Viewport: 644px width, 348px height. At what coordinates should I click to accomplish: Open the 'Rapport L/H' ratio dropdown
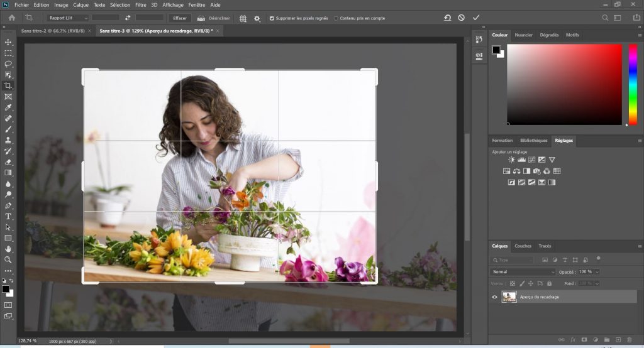(x=69, y=18)
